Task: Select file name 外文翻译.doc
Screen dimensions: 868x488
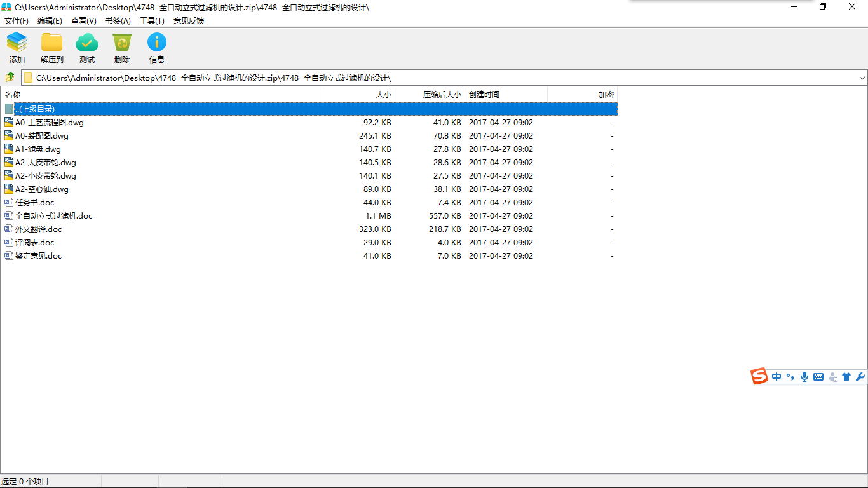Action: [39, 229]
